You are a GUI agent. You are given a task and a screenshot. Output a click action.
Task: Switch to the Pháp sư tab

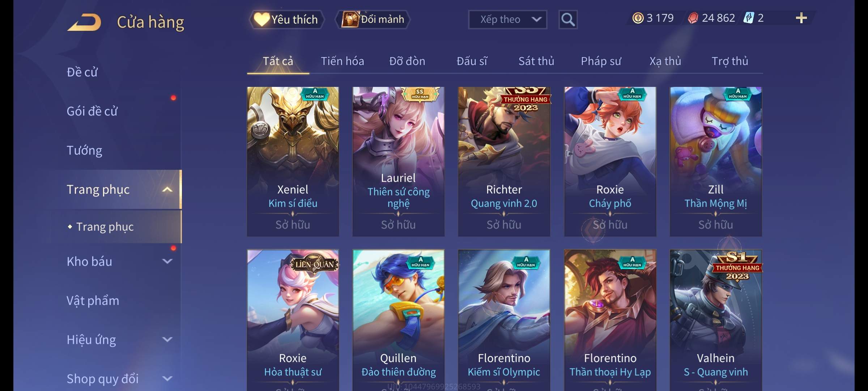pos(601,61)
